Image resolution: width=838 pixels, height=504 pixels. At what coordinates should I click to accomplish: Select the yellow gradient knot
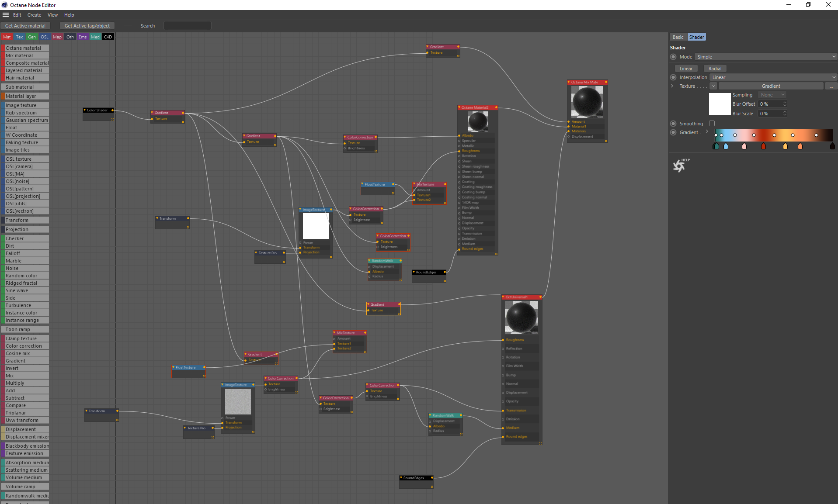point(785,146)
